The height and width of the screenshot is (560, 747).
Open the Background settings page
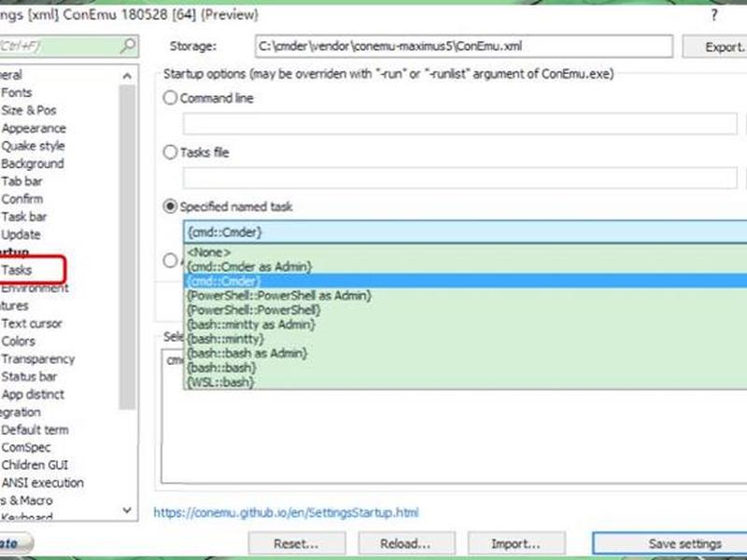[x=33, y=163]
